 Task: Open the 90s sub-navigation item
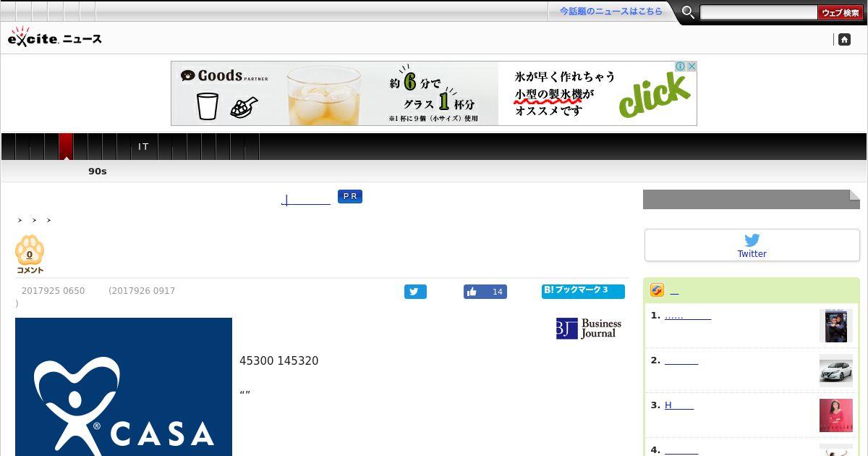tap(98, 172)
